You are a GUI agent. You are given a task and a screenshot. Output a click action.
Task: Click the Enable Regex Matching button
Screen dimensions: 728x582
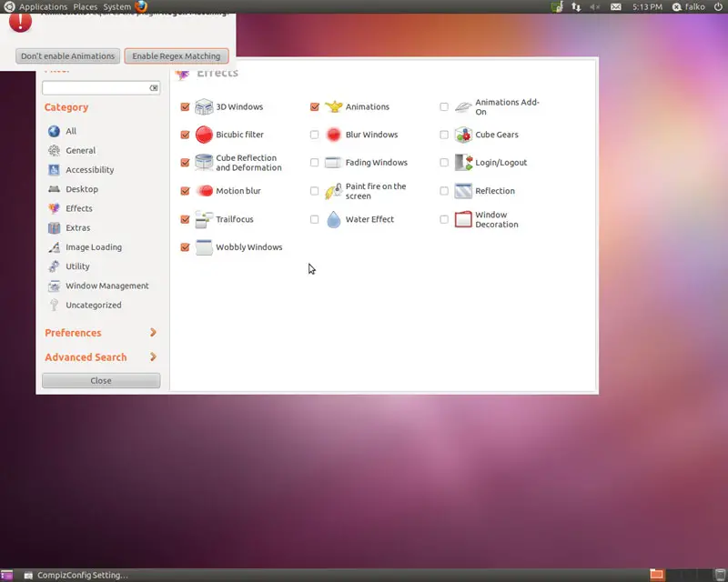point(176,56)
